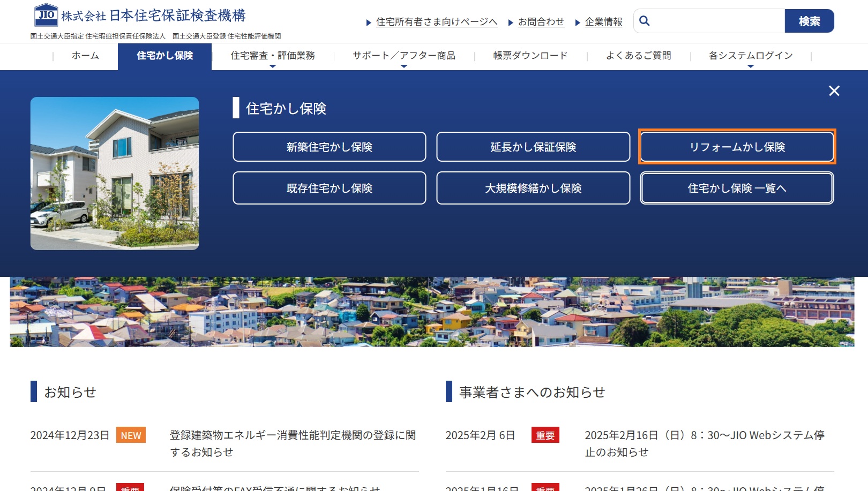Click the 2025年2月 6日 date text
Image resolution: width=868 pixels, height=491 pixels.
point(480,435)
